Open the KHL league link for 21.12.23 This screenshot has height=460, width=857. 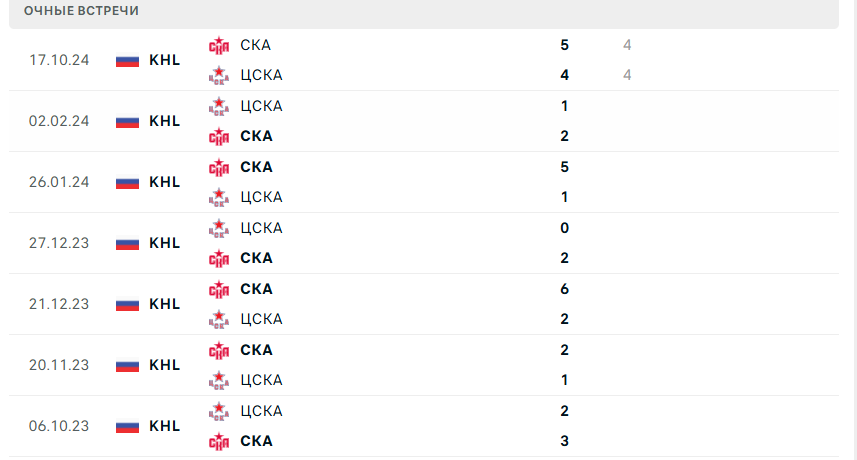165,304
